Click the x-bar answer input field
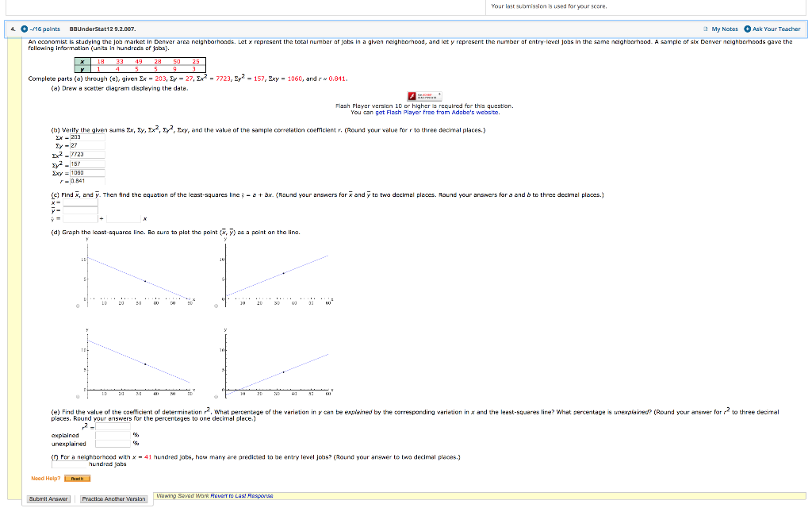Screen dimensions: 812x508 point(79,201)
